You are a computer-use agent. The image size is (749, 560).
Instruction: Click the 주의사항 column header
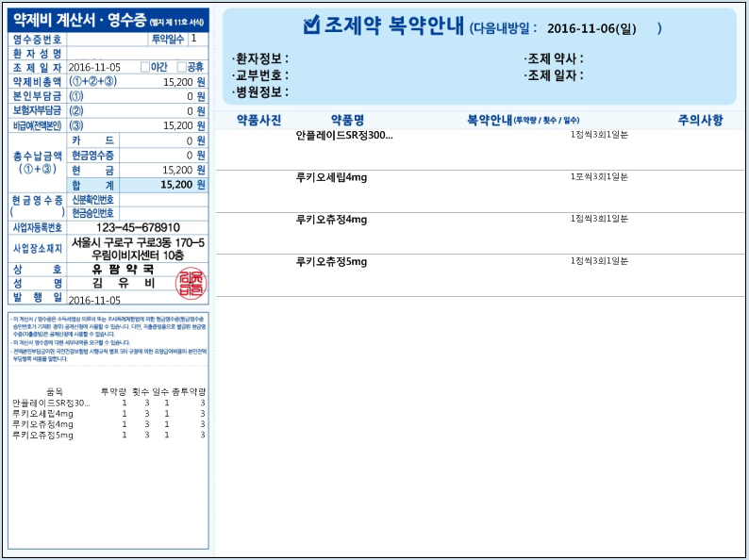click(700, 120)
